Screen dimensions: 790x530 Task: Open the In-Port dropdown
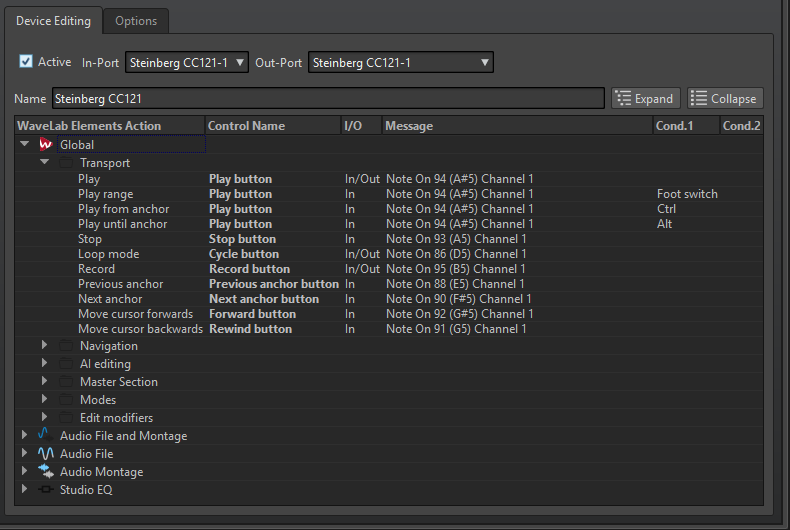click(187, 63)
